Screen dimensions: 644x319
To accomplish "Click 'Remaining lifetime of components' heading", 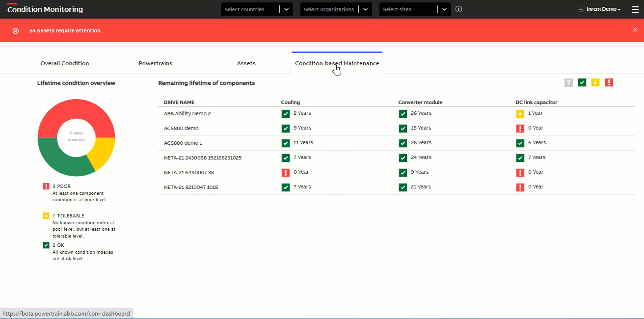I will coord(207,83).
